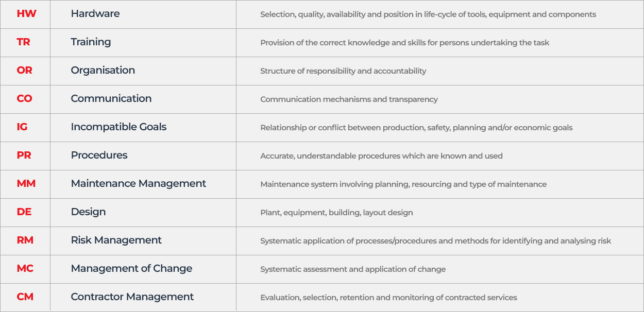Click the red HW code

coord(26,14)
